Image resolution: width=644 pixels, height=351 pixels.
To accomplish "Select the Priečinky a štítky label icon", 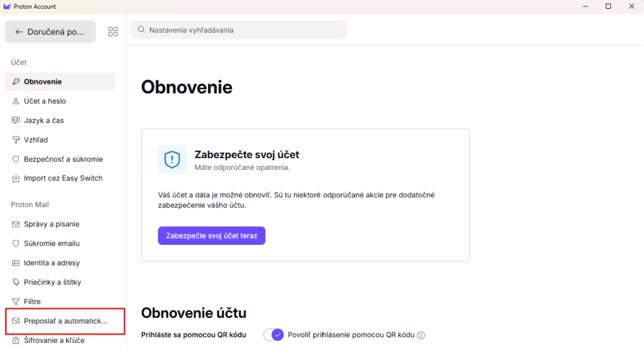I will (x=16, y=282).
